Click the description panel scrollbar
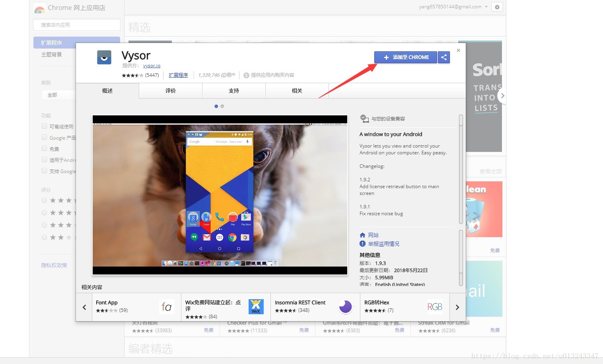The image size is (603, 364). (x=461, y=169)
